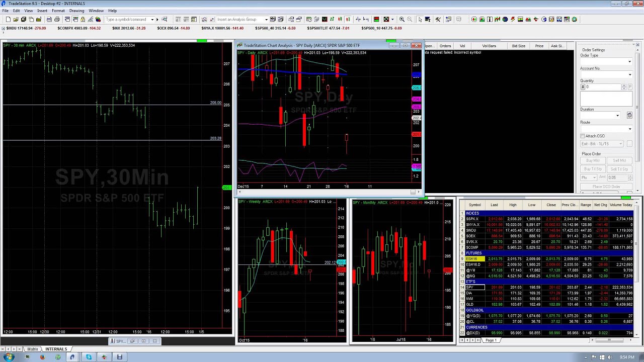The height and width of the screenshot is (362, 644).
Task: Open the File menu
Action: 5,11
